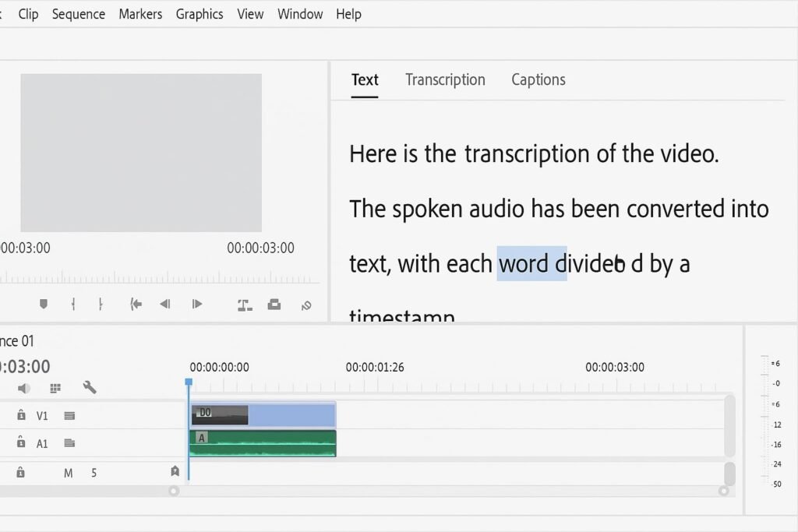This screenshot has height=532, width=798.
Task: Click the blue playhead handle on timeline
Action: (x=189, y=382)
